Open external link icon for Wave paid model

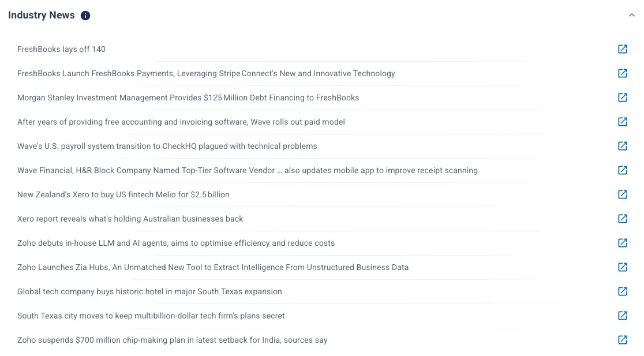(x=623, y=122)
